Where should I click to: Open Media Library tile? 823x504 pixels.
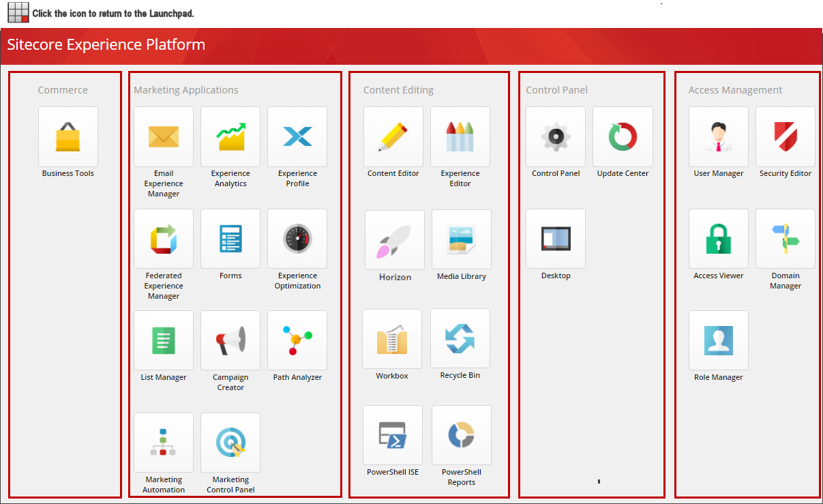click(462, 239)
